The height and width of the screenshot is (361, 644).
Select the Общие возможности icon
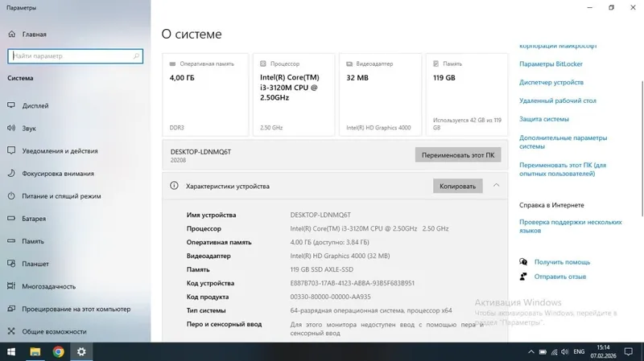tap(11, 331)
